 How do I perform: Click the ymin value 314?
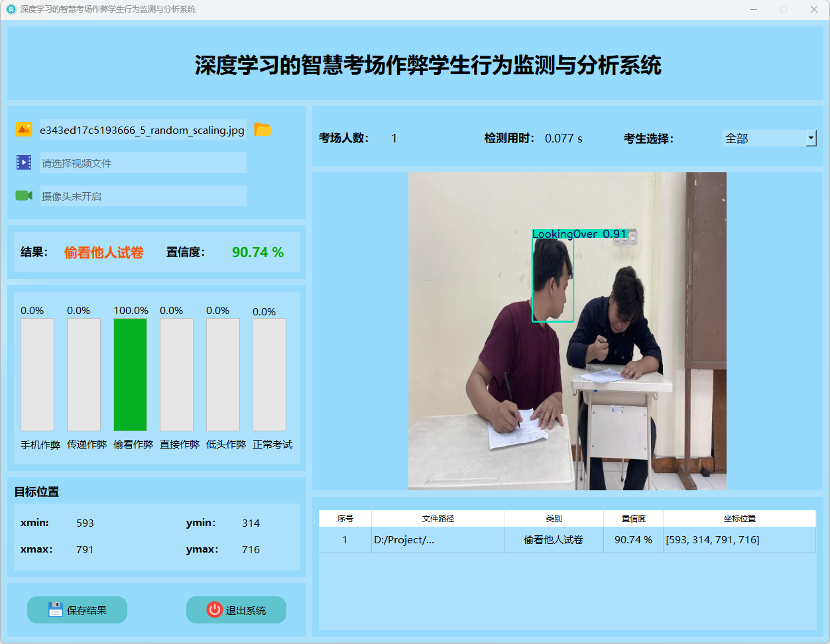pyautogui.click(x=251, y=523)
